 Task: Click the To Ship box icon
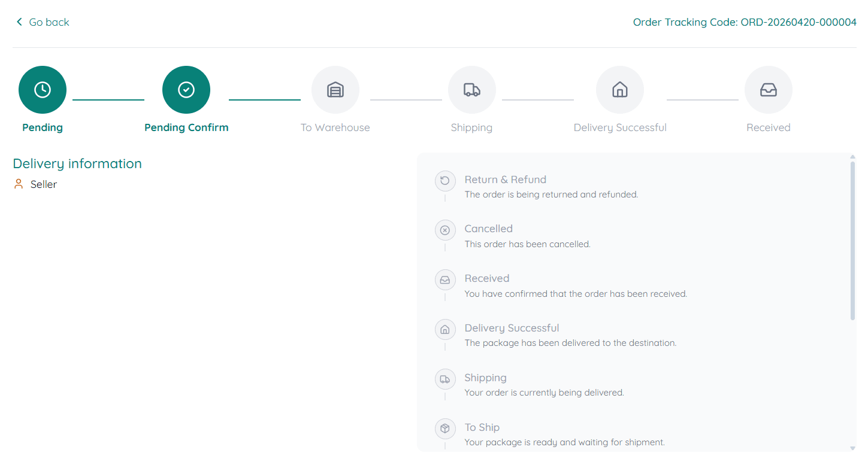pos(445,429)
